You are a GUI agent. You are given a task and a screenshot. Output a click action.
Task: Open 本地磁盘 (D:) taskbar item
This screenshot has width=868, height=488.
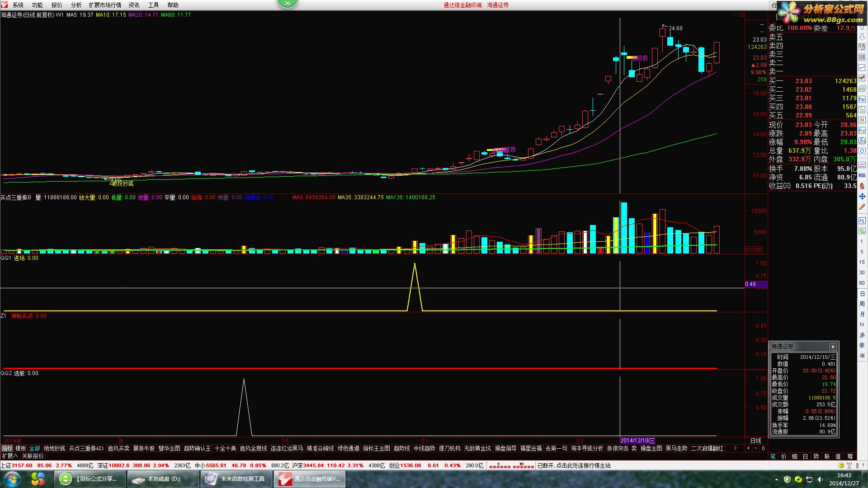[x=163, y=479]
